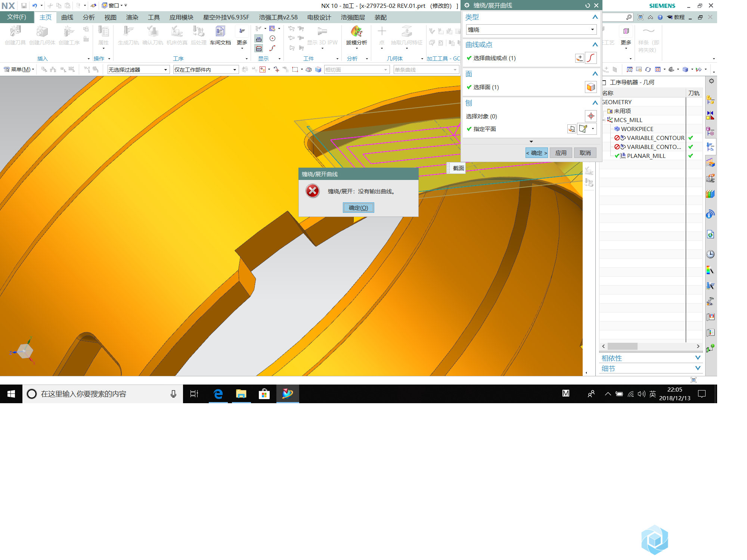Image resolution: width=747 pixels, height=560 pixels.
Task: Switch to the 分析 ribbon tab
Action: point(89,18)
